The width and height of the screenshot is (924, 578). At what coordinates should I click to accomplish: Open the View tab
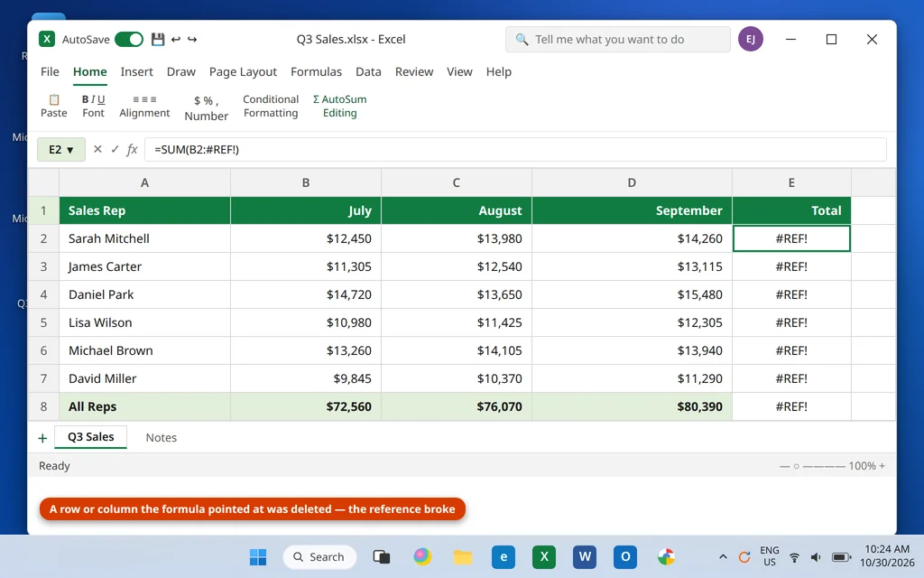point(459,72)
